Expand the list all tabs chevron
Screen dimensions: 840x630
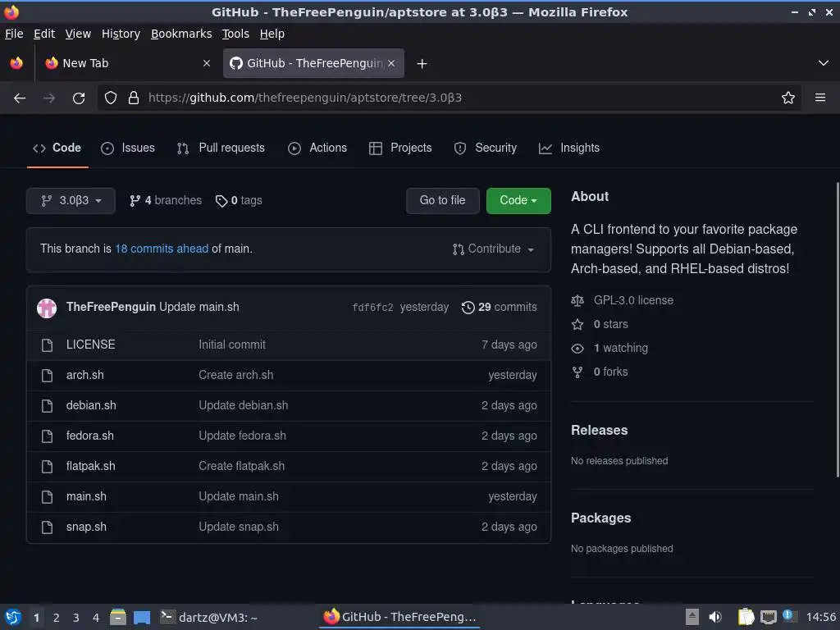(x=824, y=63)
